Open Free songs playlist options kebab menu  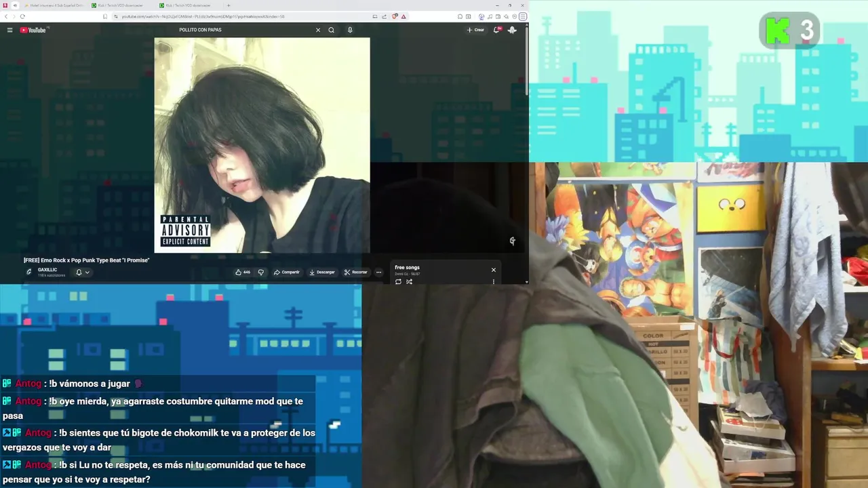[x=494, y=281]
